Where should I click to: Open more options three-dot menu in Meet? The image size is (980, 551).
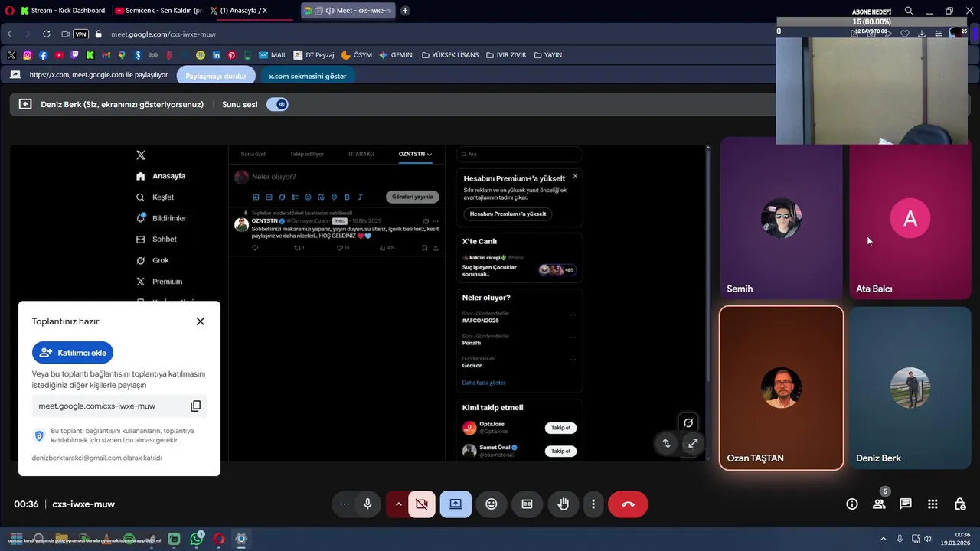[x=593, y=504]
